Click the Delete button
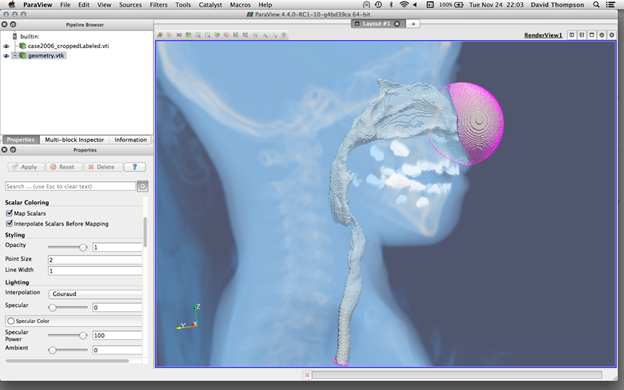This screenshot has width=624, height=390. point(102,167)
